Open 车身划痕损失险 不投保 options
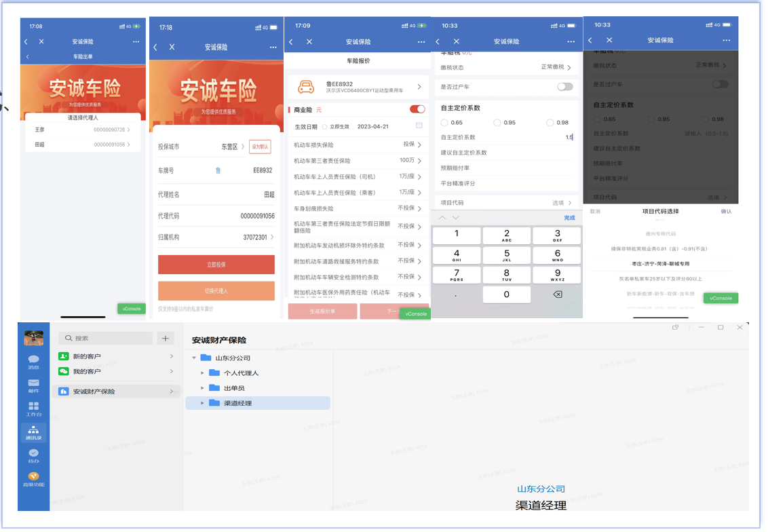 [x=358, y=209]
